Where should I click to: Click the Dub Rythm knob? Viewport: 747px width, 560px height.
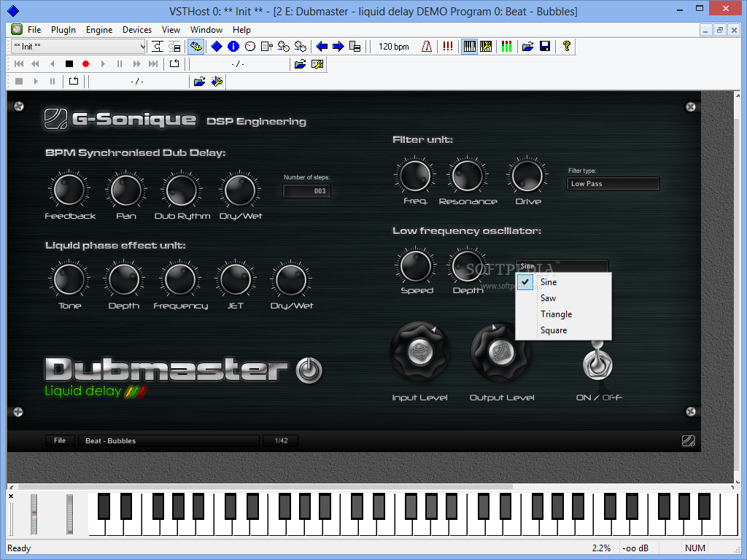pyautogui.click(x=182, y=190)
